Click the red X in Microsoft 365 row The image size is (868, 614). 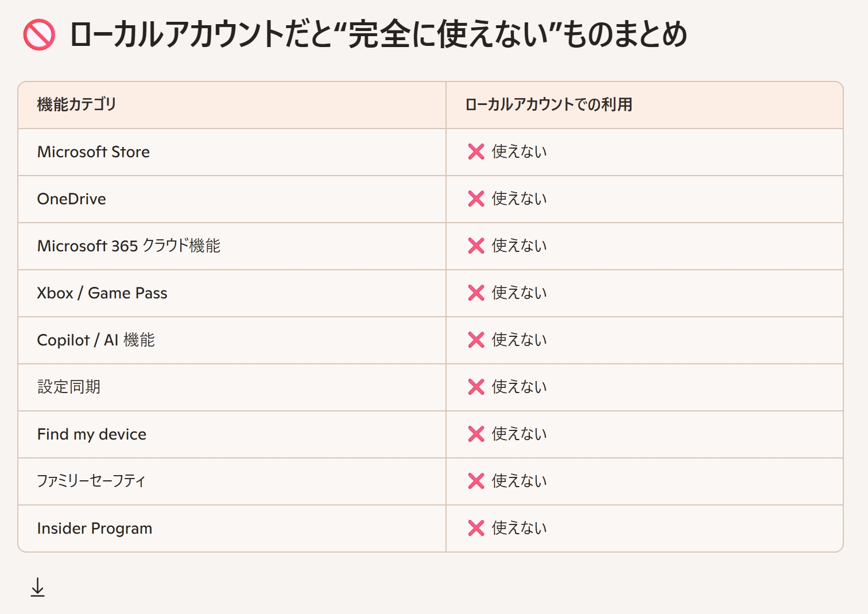click(x=476, y=246)
